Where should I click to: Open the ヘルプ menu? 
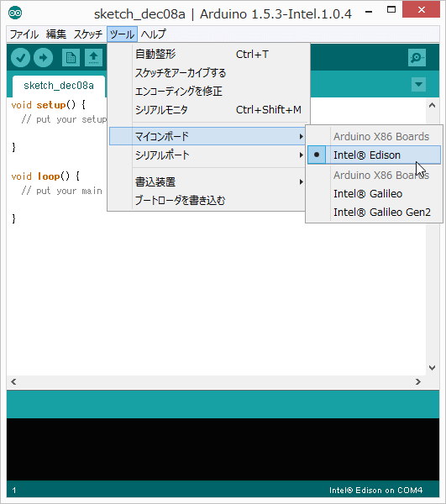pyautogui.click(x=153, y=34)
